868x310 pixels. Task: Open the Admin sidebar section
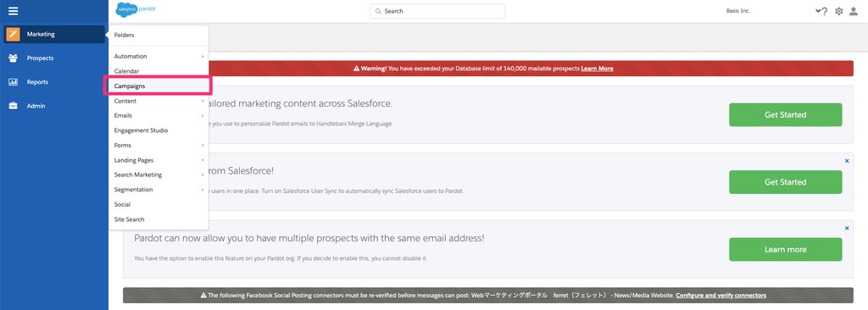53,106
